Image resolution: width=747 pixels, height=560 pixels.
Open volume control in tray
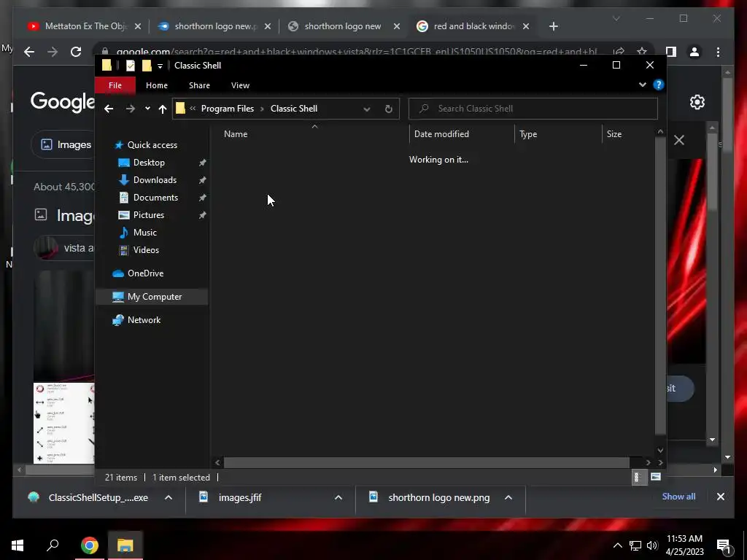click(x=652, y=545)
